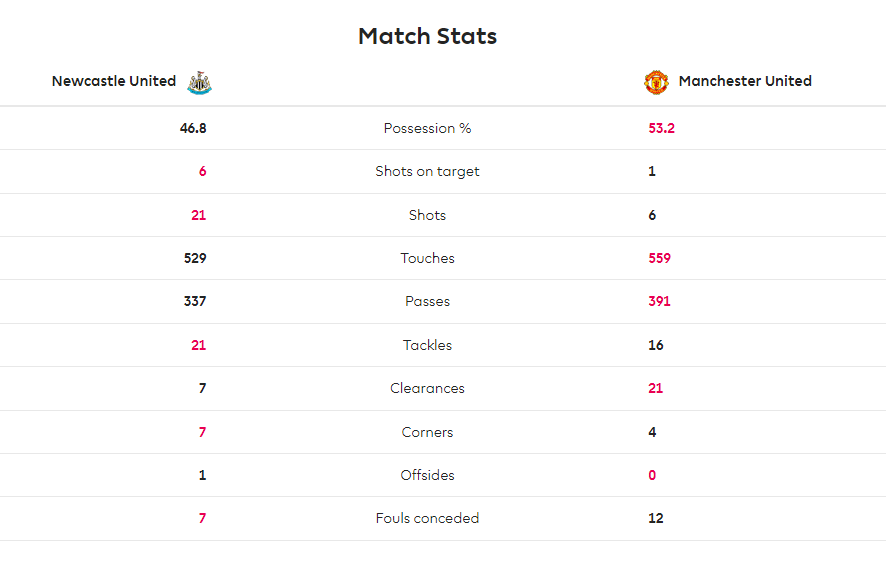
Task: Click Manchester United's 391 passes value
Action: pyautogui.click(x=659, y=301)
